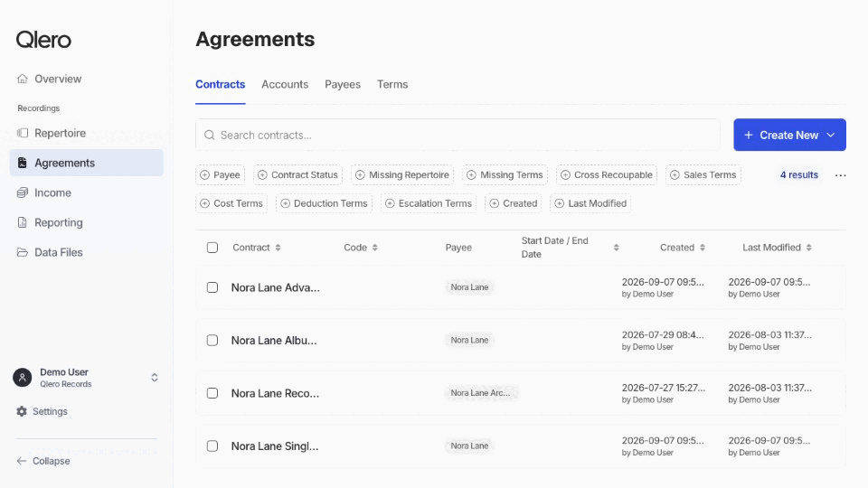Add the Missing Repertoire filter label

point(409,174)
